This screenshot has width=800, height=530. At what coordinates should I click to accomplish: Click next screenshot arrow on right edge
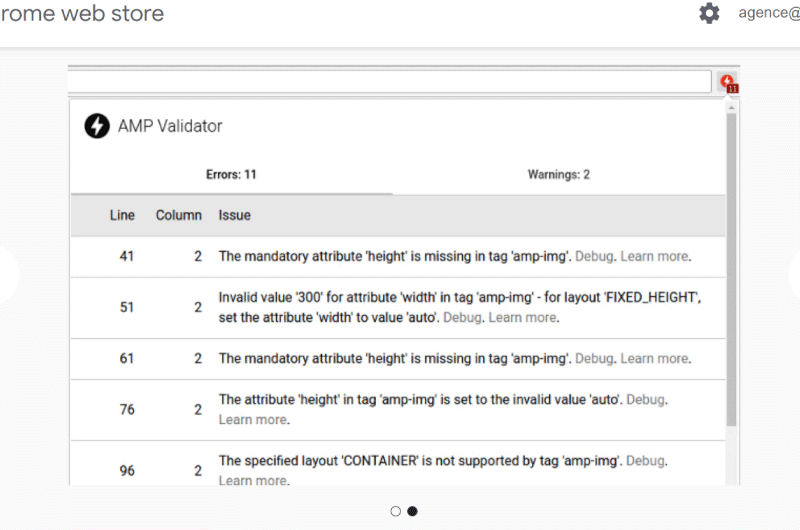(x=794, y=274)
